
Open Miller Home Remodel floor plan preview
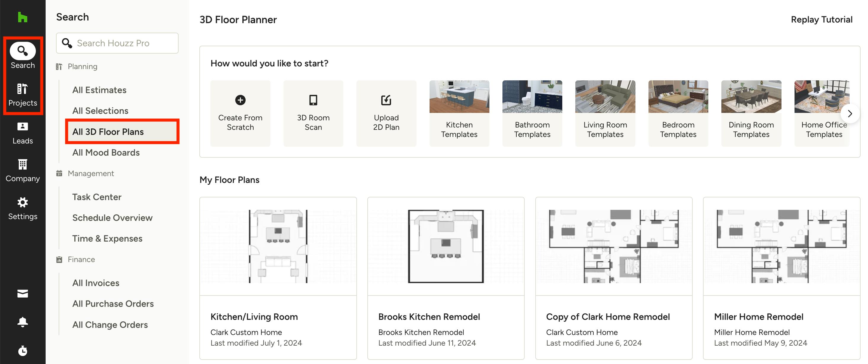click(x=781, y=246)
